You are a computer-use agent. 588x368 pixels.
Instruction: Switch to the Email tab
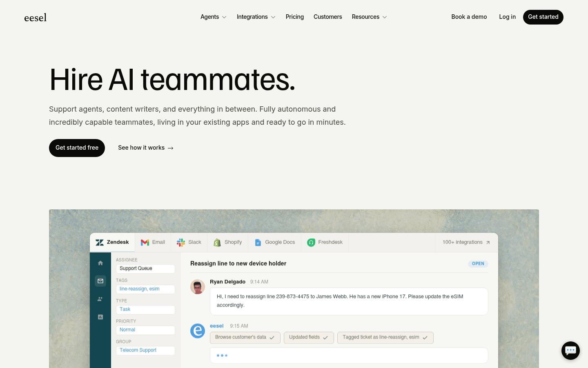point(153,242)
